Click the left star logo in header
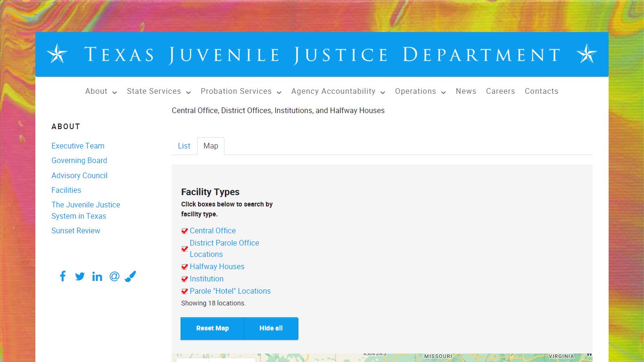The width and height of the screenshot is (644, 362). point(57,54)
